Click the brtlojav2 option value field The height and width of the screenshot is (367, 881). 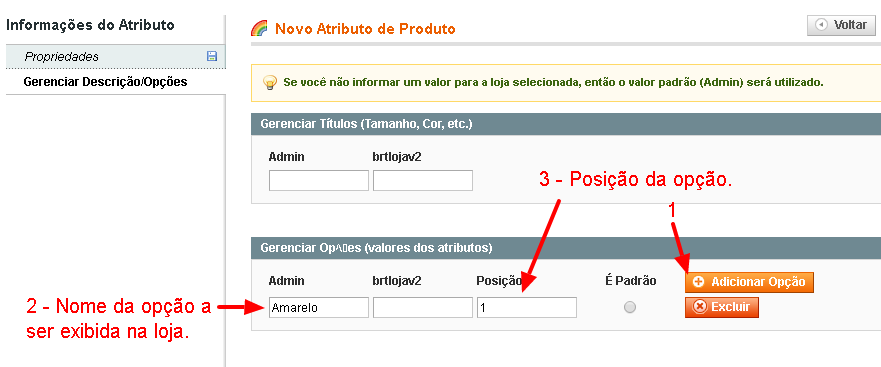(423, 307)
